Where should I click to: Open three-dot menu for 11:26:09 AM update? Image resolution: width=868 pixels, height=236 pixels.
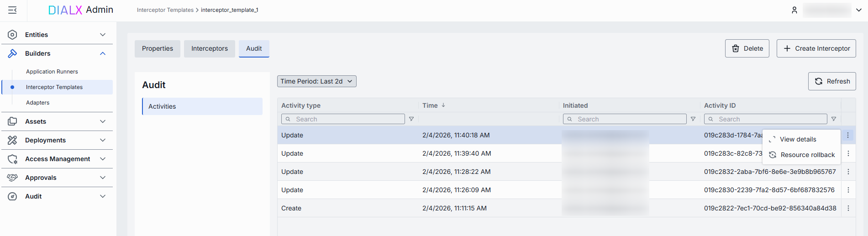[x=848, y=190]
